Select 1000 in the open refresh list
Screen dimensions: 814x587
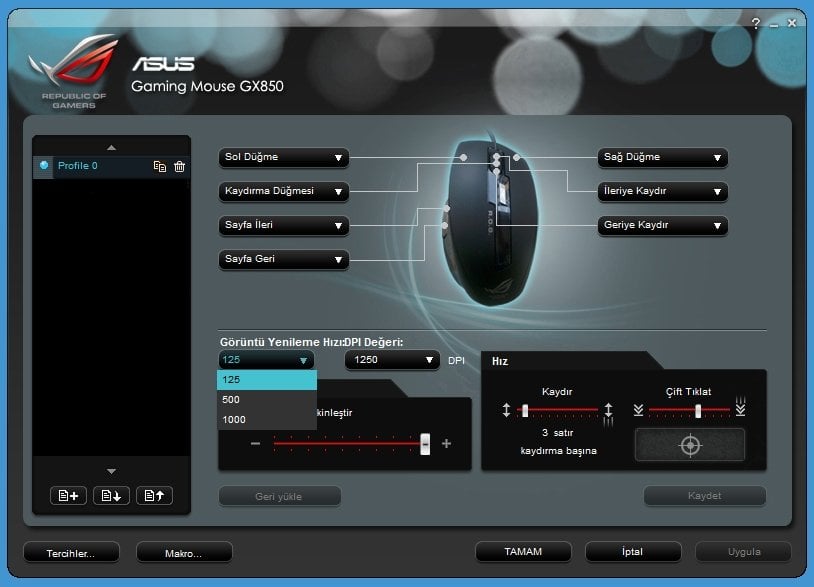(x=264, y=419)
